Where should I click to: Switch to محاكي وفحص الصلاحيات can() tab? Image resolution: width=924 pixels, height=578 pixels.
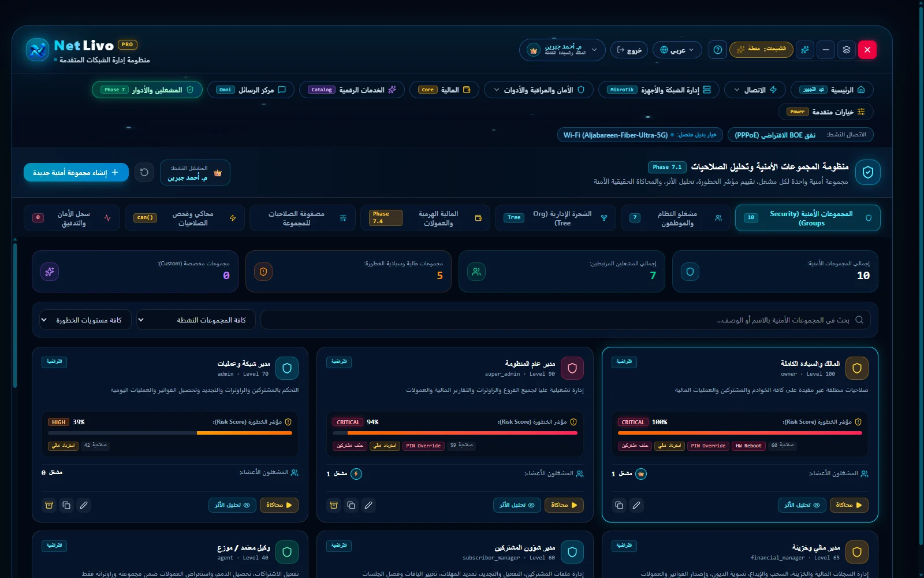pyautogui.click(x=185, y=218)
